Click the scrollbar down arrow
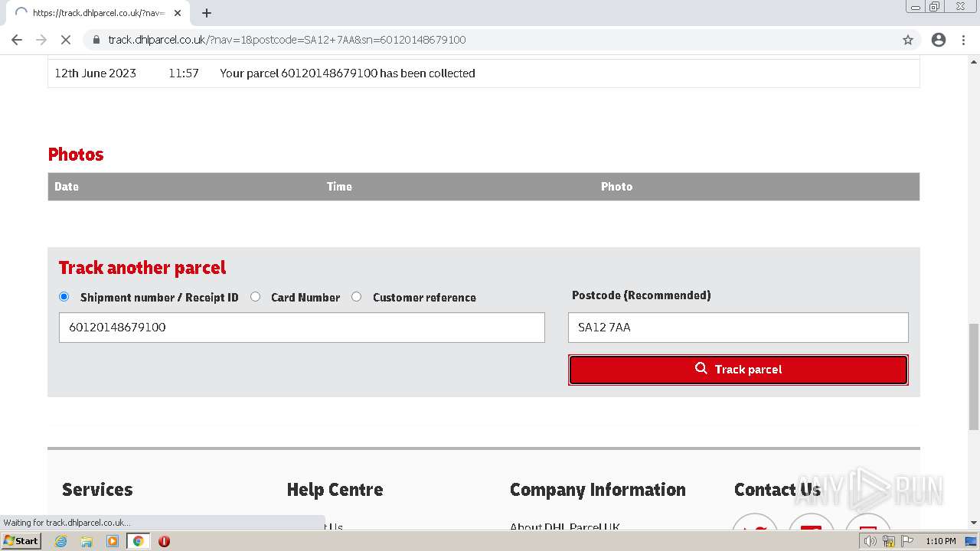 (974, 523)
